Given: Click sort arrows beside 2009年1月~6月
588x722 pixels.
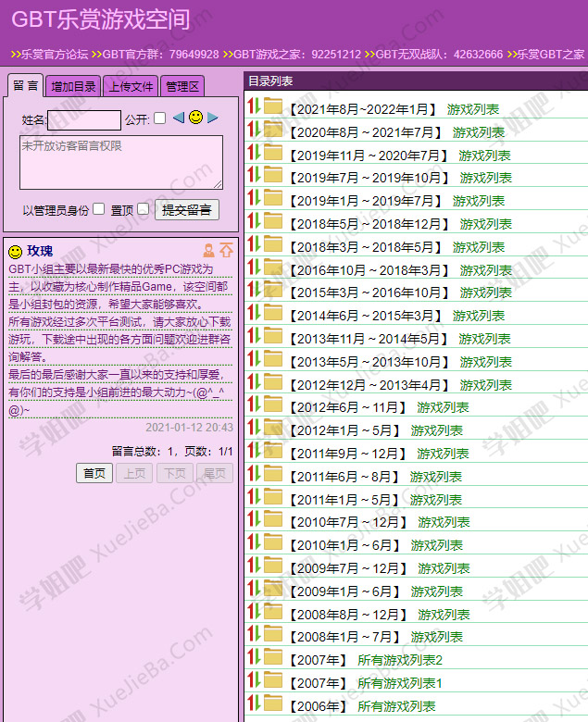Looking at the screenshot, I should coord(254,588).
